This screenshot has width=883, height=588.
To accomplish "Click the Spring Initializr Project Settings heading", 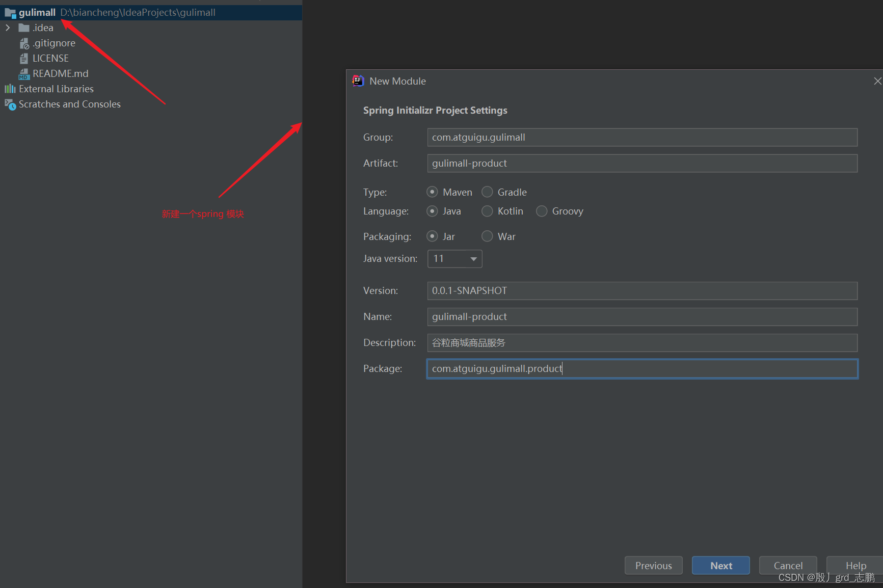I will [435, 111].
